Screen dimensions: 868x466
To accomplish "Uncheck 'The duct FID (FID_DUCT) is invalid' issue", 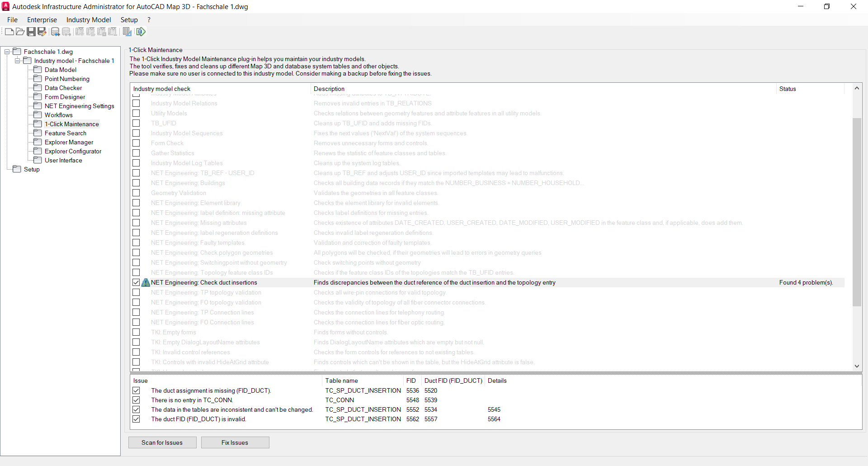I will (x=136, y=419).
